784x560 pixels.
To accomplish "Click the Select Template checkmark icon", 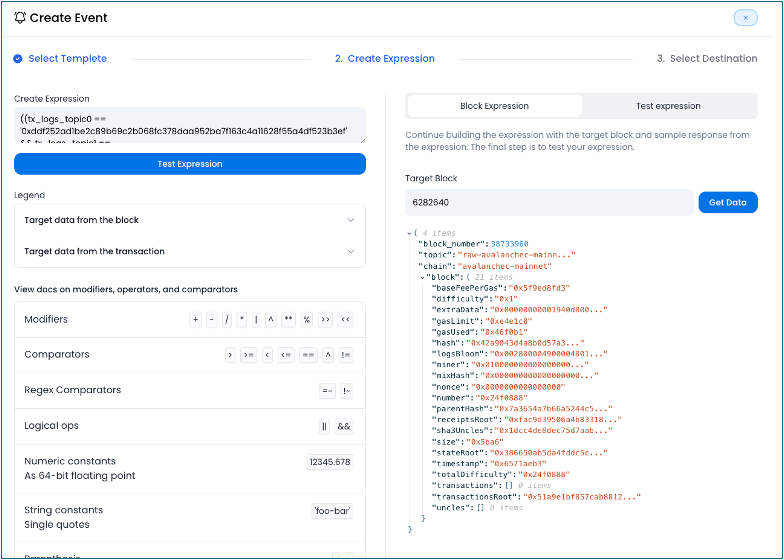I will click(18, 58).
